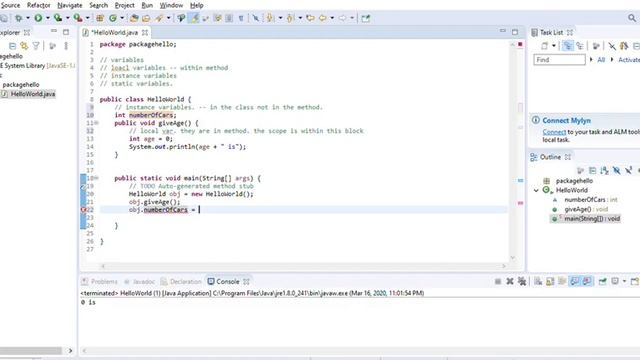Select giveAge() method in Outline
The image size is (640, 360).
[x=580, y=209]
